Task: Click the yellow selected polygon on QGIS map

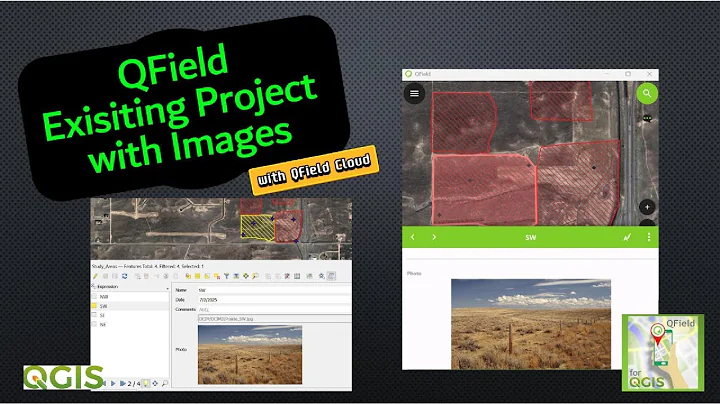Action: click(257, 228)
